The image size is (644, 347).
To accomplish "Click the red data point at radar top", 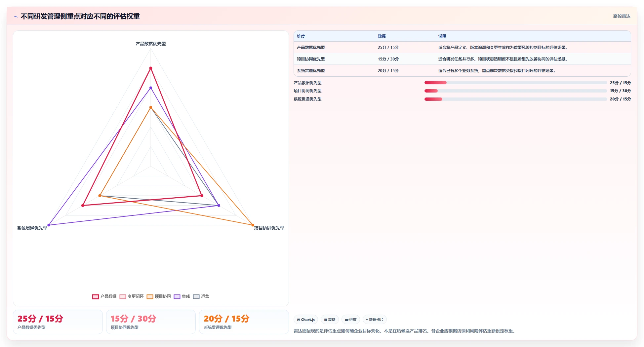I will pyautogui.click(x=151, y=68).
